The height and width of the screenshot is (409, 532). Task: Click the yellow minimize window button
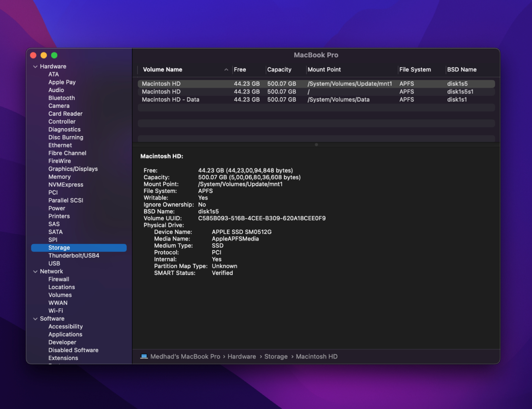(x=44, y=55)
